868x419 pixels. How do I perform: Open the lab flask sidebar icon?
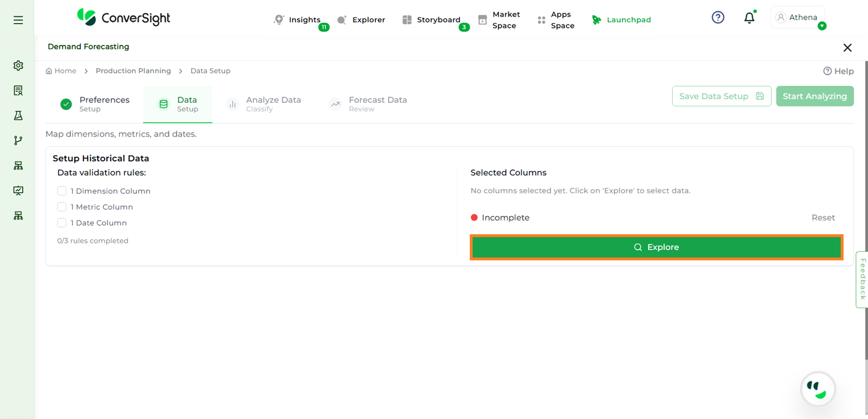(18, 115)
